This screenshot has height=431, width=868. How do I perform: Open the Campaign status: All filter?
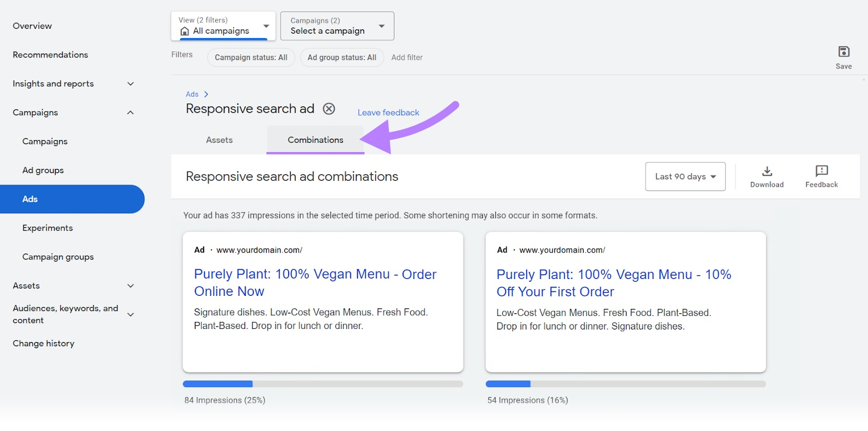(251, 57)
